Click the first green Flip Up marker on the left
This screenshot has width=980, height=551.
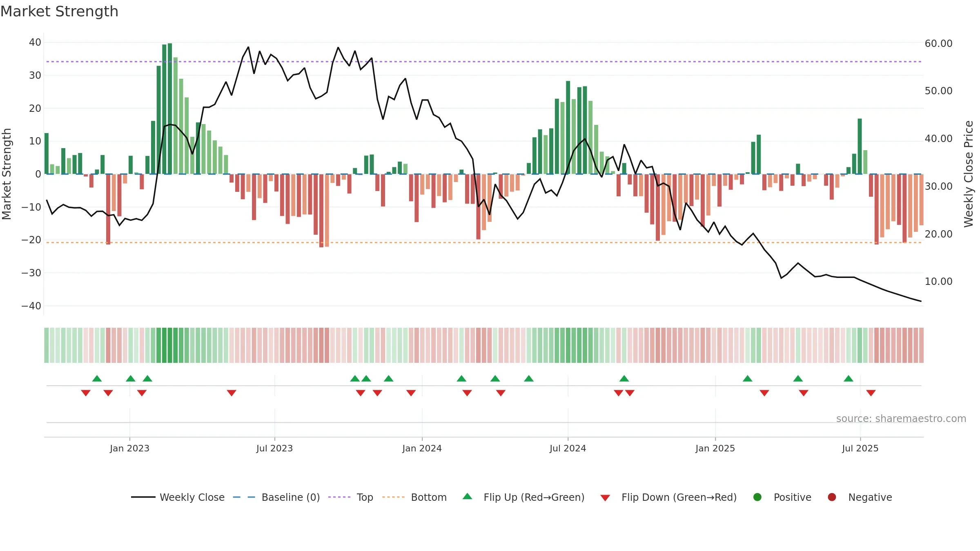(97, 378)
